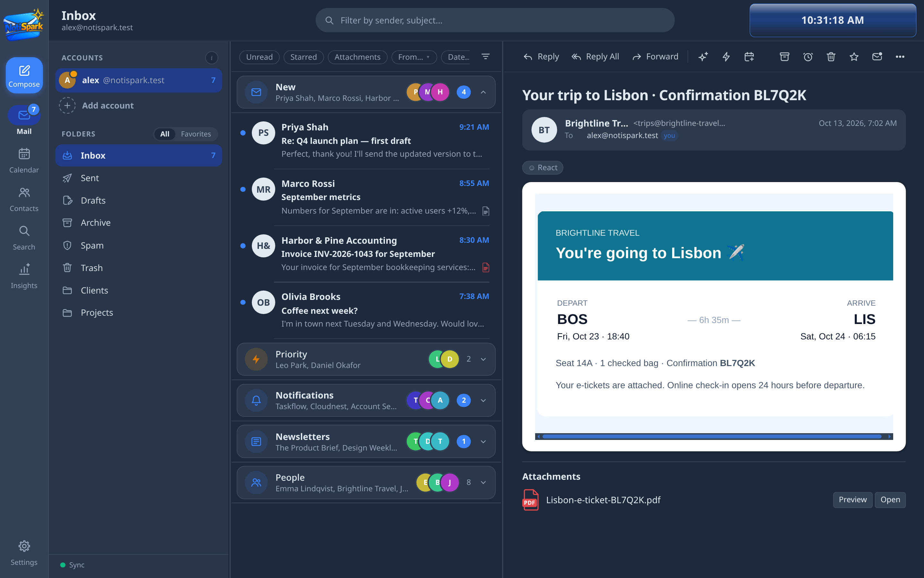Screen dimensions: 924x578
Task: Collapse the New group chevron
Action: 483,92
